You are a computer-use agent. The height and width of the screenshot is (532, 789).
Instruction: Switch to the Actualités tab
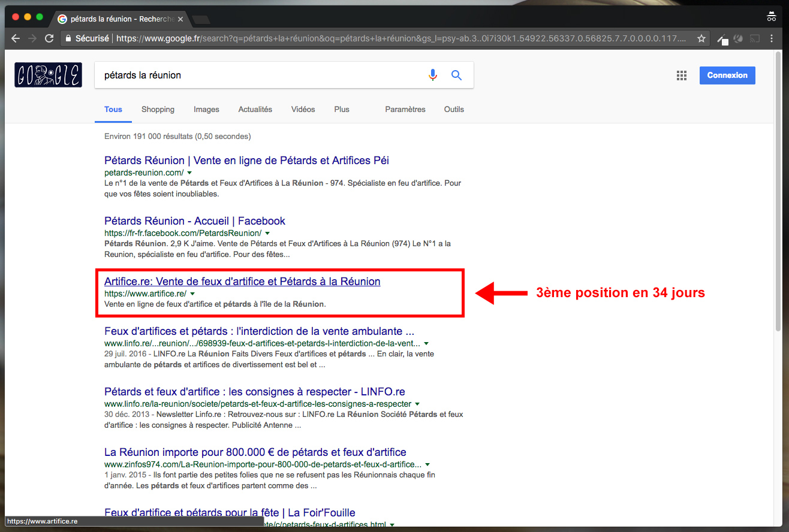(x=255, y=109)
